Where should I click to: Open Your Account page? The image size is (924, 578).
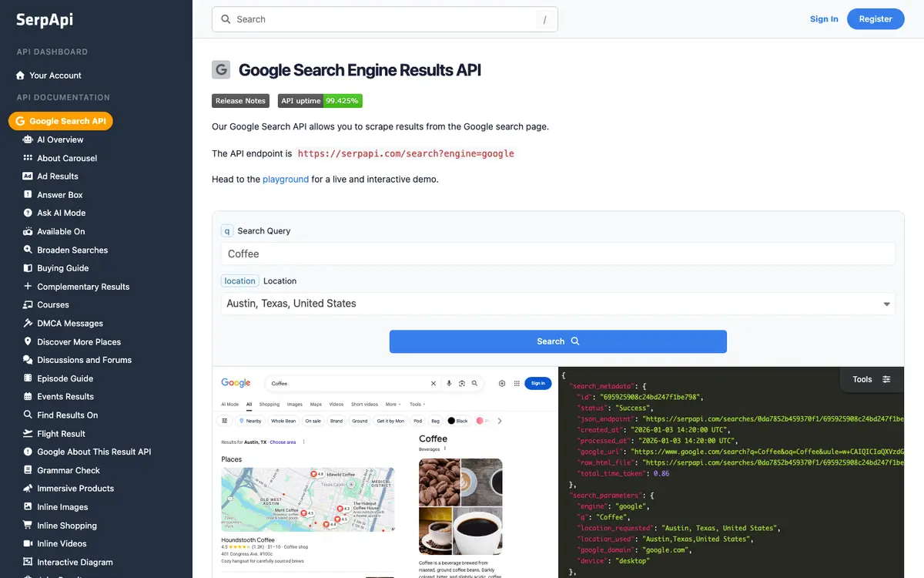click(49, 76)
